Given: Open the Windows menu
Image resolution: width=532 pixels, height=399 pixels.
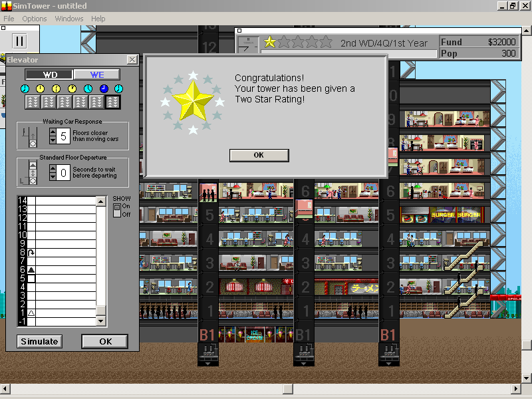Looking at the screenshot, I should click(69, 19).
